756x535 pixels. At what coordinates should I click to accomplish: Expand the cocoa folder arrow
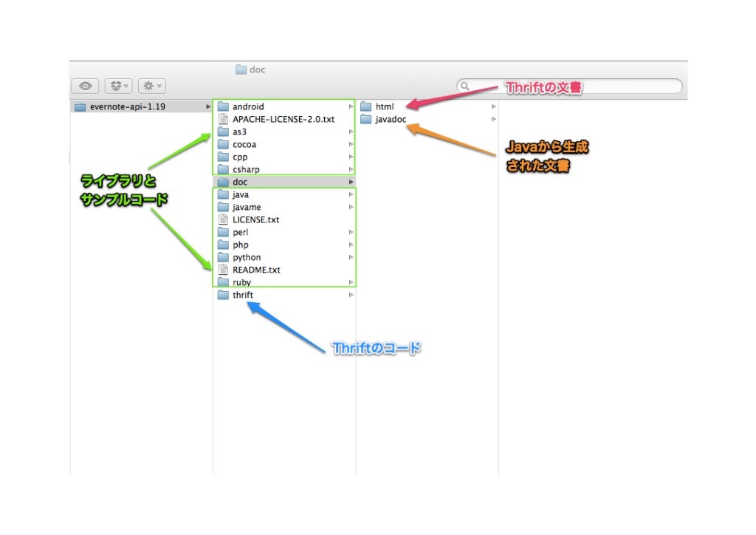click(x=351, y=144)
